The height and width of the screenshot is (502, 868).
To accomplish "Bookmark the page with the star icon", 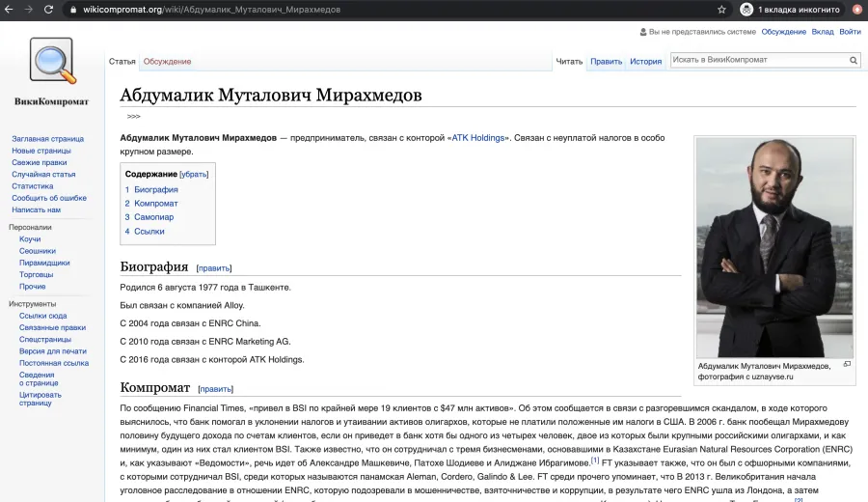I will [721, 10].
